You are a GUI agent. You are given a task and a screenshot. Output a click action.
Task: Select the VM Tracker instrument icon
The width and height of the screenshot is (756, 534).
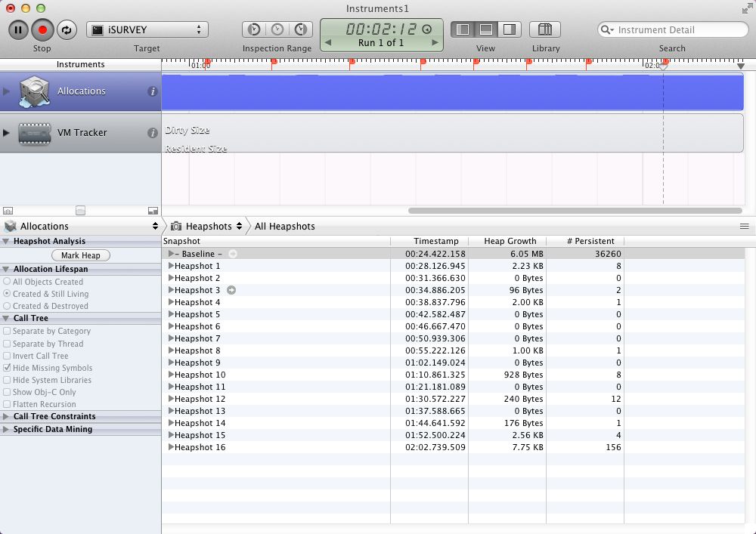point(34,133)
